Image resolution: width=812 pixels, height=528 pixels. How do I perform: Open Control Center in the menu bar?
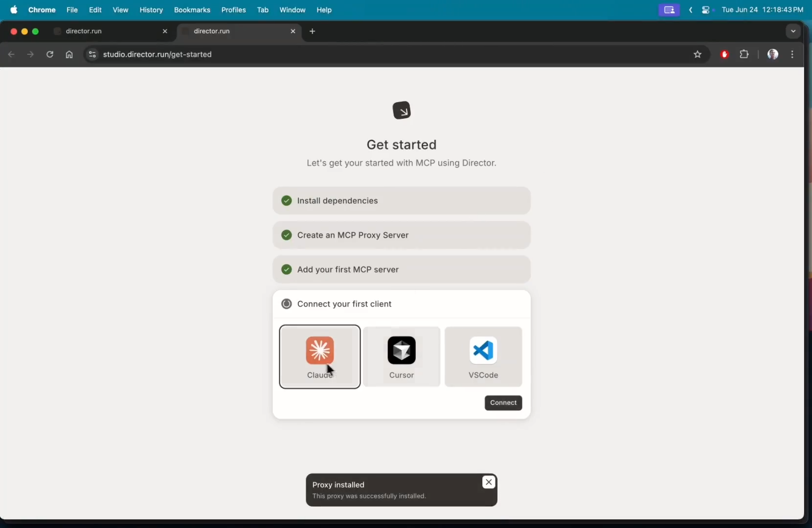706,10
